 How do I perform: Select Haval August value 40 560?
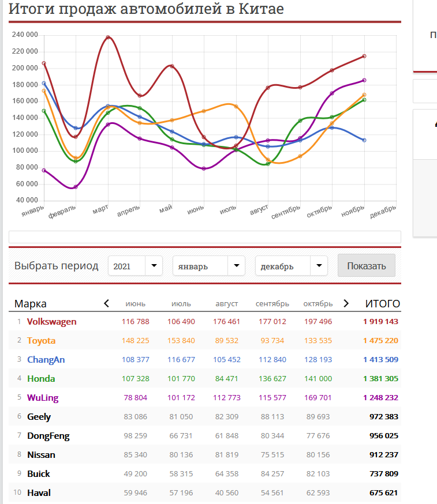(x=227, y=492)
